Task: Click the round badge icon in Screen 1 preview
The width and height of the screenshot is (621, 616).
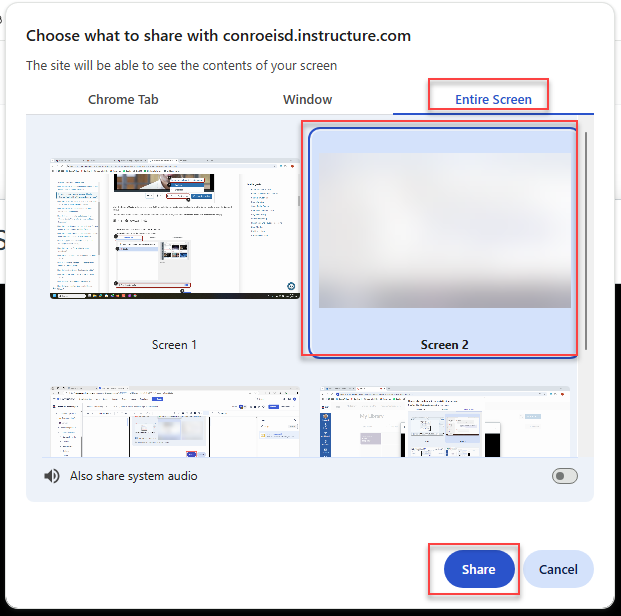Action: (290, 286)
